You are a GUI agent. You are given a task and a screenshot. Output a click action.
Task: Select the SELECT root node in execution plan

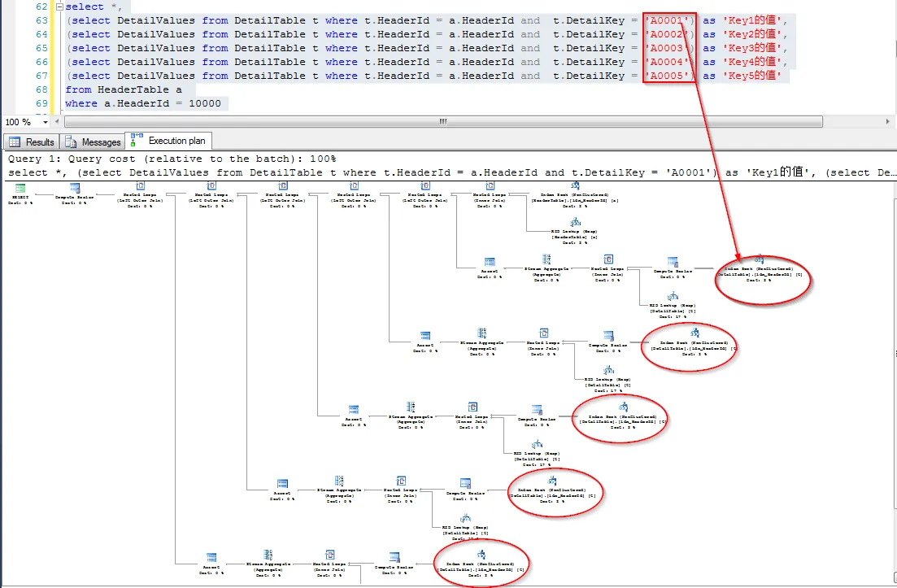[20, 194]
